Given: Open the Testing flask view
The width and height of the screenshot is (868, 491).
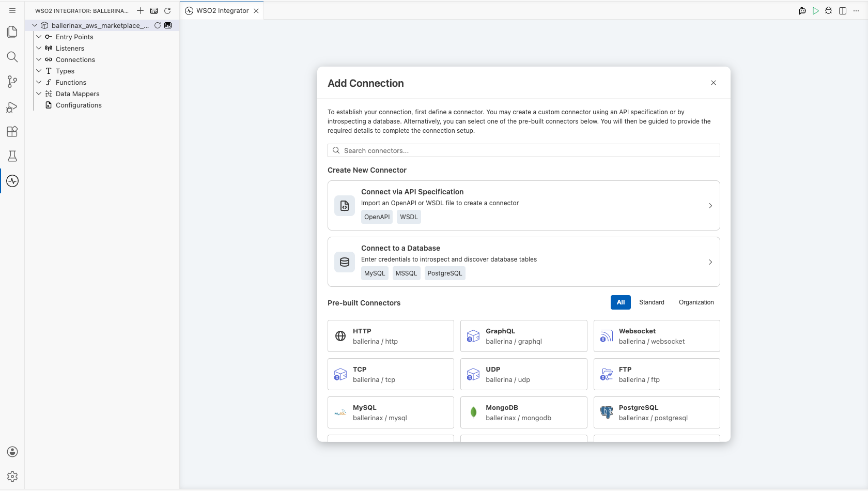Looking at the screenshot, I should coord(12,156).
